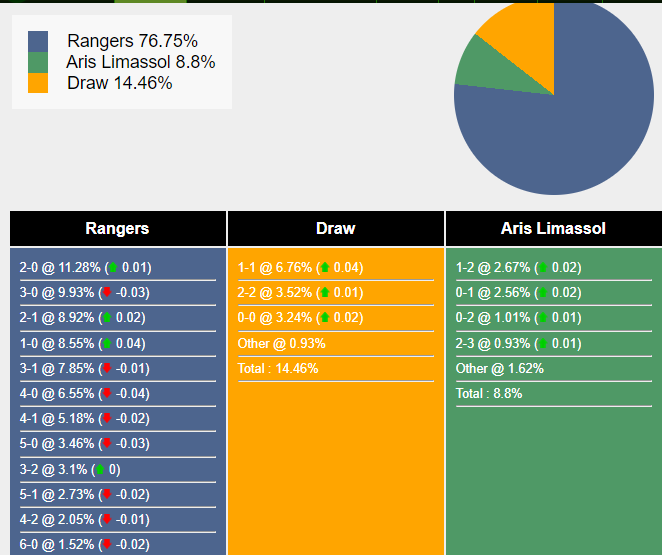662x555 pixels.
Task: Click the Aris Limassol 1-2 score row
Action: (518, 267)
